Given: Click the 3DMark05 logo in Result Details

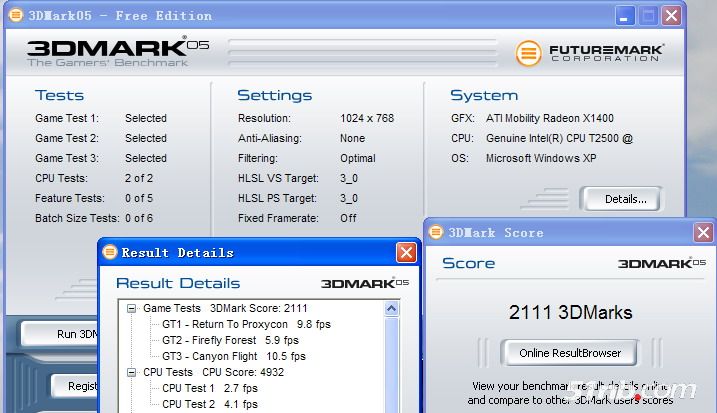Looking at the screenshot, I should coord(365,283).
